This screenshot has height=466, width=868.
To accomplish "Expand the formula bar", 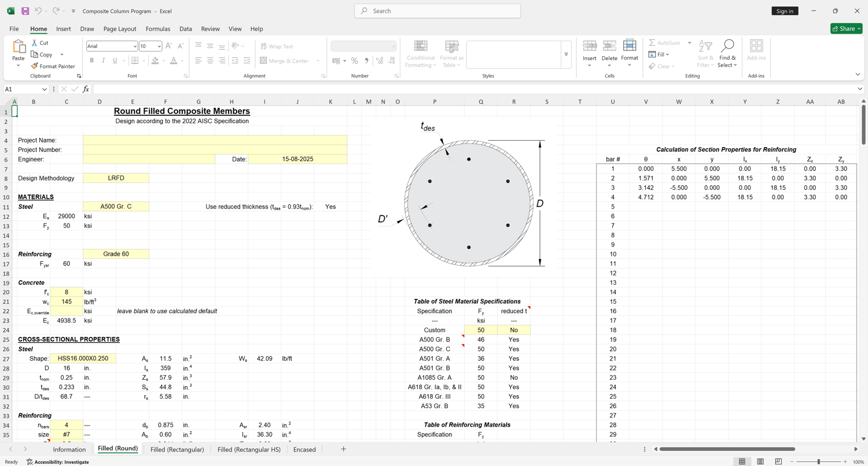I will pos(860,89).
